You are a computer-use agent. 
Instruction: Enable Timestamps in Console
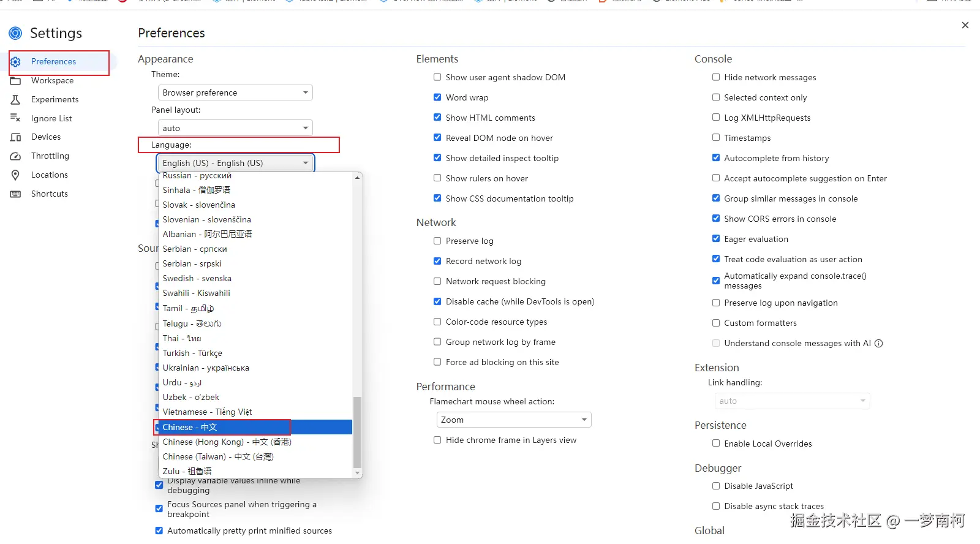716,138
